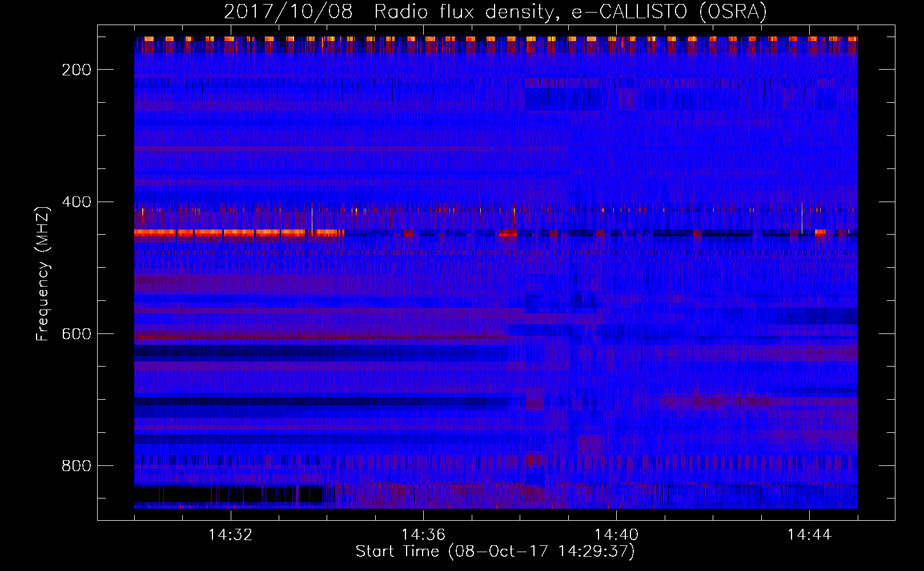This screenshot has width=924, height=571.
Task: Click the 14:44 time tick label
Action: coord(809,534)
